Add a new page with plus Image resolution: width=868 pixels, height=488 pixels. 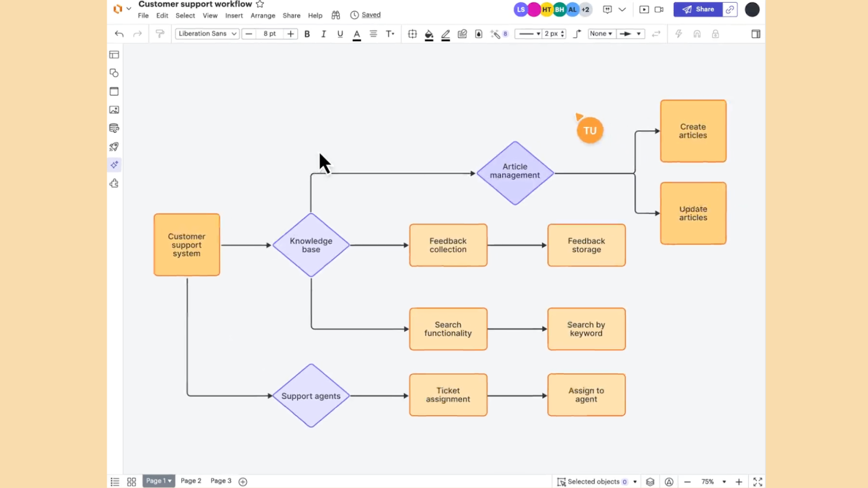point(243,481)
